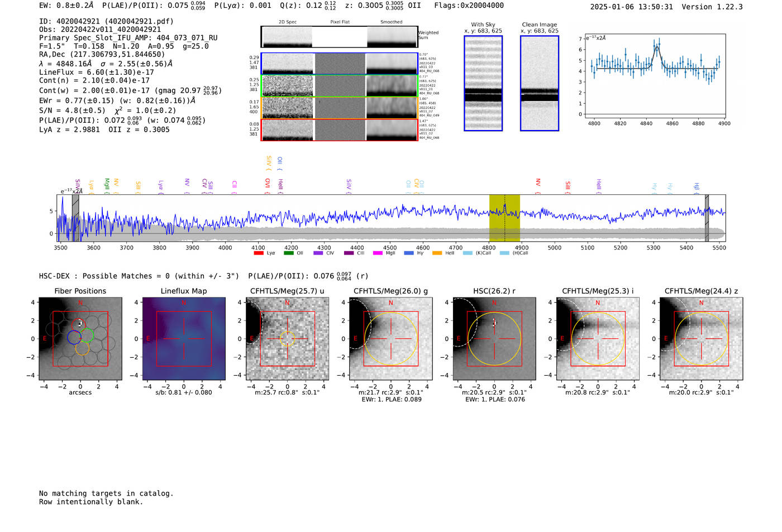Click the 'Obs: 20220422v011_4020042921' line

tap(100, 30)
